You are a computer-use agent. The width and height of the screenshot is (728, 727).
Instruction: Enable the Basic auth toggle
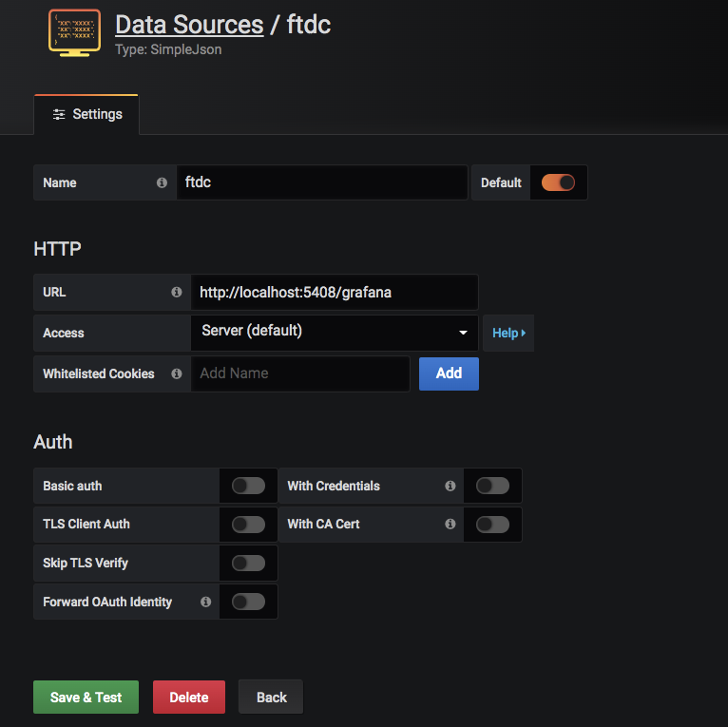point(248,486)
